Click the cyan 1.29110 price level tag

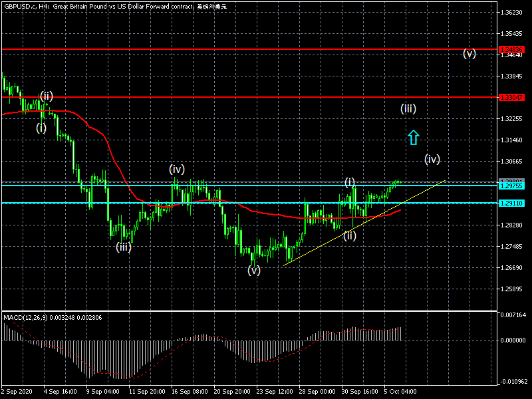(x=511, y=203)
